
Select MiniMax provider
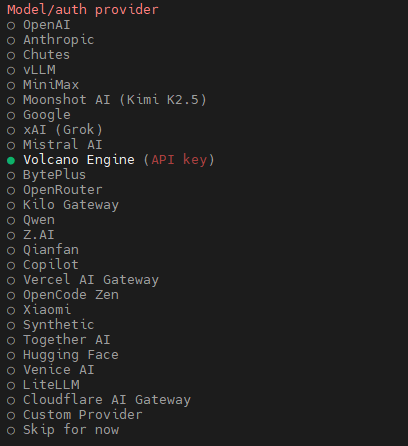(43, 85)
